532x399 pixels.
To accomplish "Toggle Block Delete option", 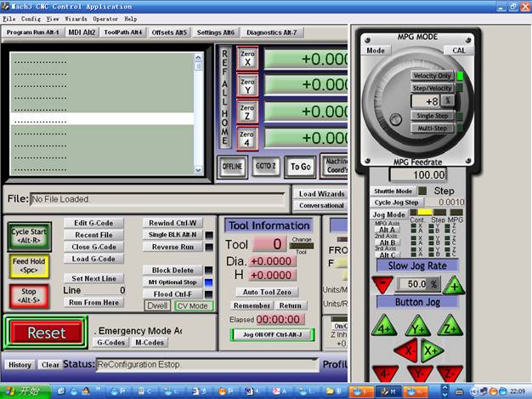I will pos(173,270).
